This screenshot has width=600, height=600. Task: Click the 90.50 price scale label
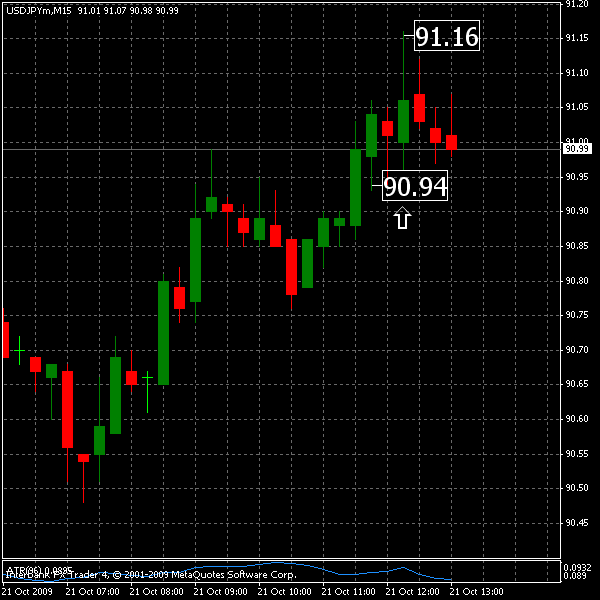click(577, 488)
